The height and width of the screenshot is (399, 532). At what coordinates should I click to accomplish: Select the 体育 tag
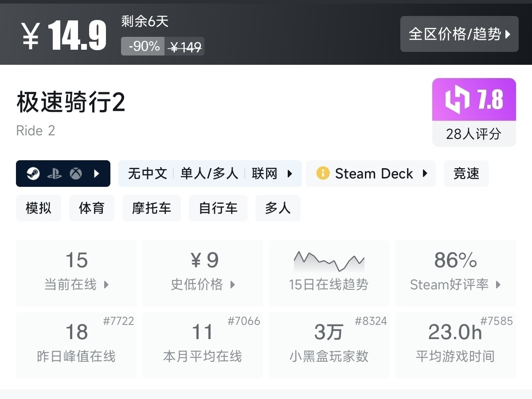pyautogui.click(x=91, y=208)
